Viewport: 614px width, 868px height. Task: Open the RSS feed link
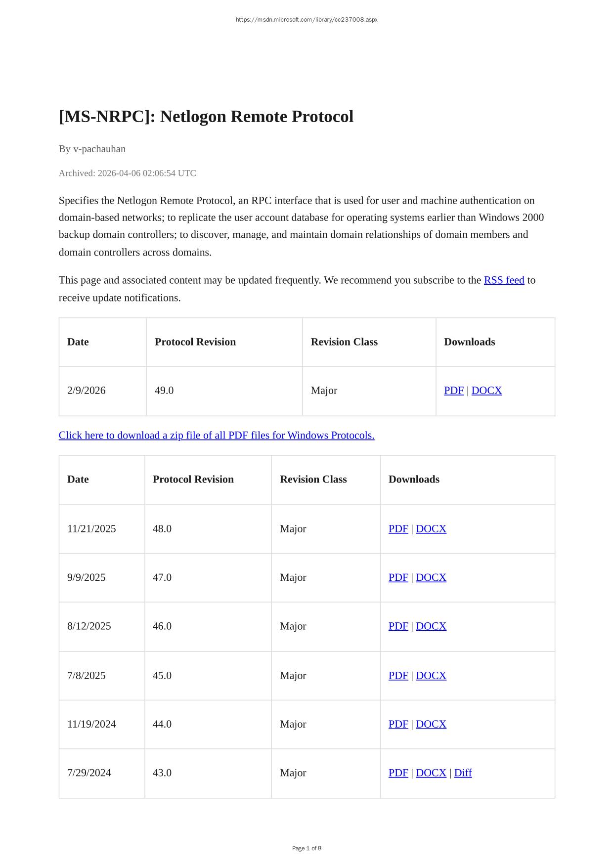point(504,280)
